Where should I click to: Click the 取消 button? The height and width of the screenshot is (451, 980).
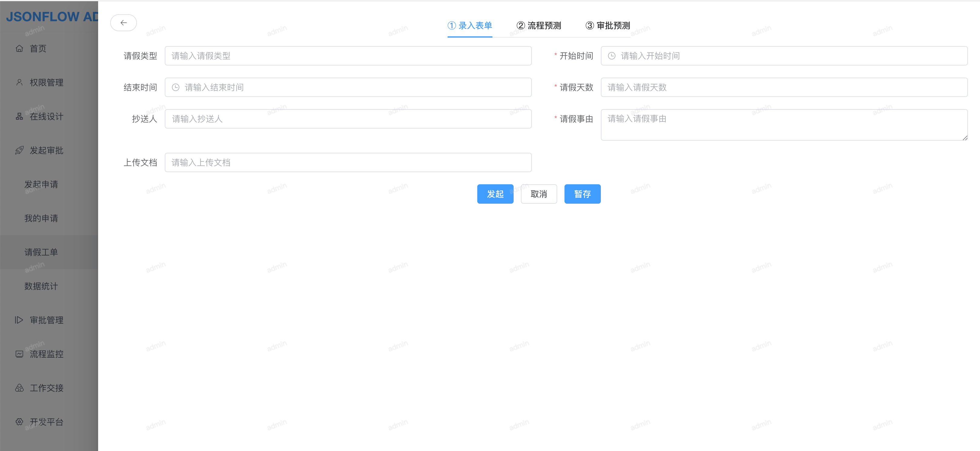pyautogui.click(x=539, y=194)
